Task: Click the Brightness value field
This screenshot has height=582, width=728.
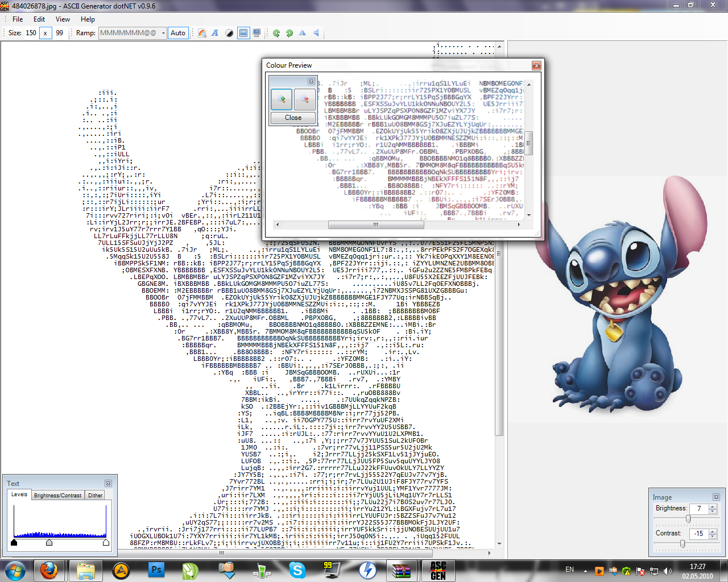Action: [699, 509]
